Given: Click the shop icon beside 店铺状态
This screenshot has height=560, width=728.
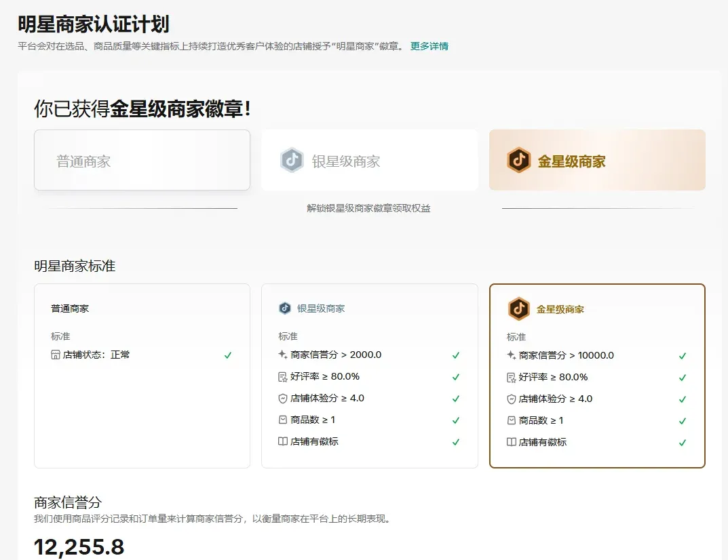Looking at the screenshot, I should [x=55, y=355].
